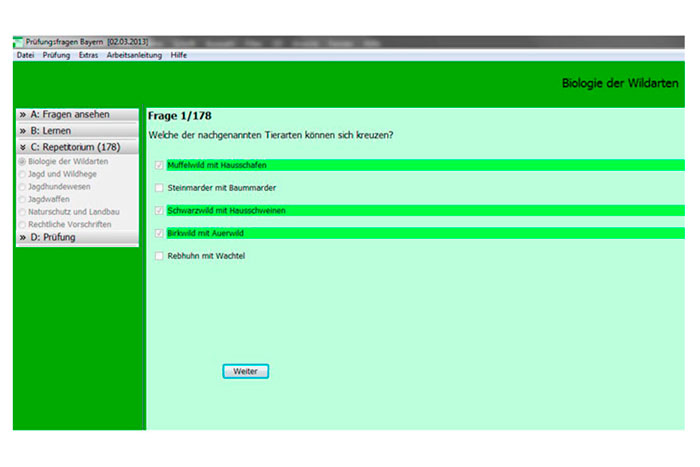Tick the Rebhuhn mit Wachtel checkbox
700x467 pixels.
click(x=159, y=256)
